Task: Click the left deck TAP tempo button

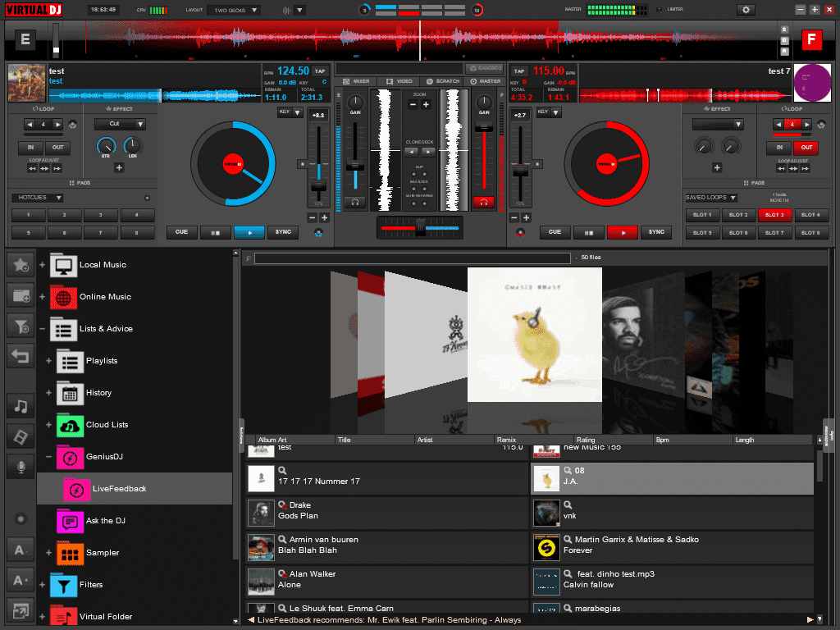Action: (321, 71)
